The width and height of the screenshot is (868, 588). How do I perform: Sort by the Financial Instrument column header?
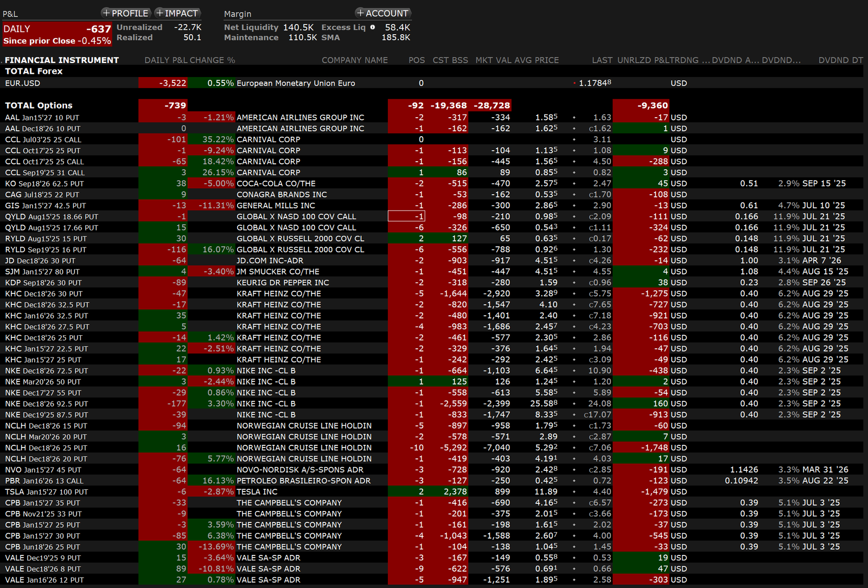click(62, 60)
